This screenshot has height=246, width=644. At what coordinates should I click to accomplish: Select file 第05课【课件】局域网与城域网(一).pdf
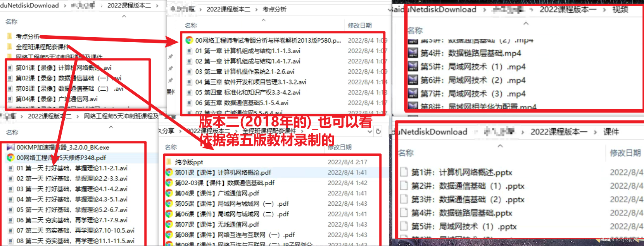click(232, 204)
